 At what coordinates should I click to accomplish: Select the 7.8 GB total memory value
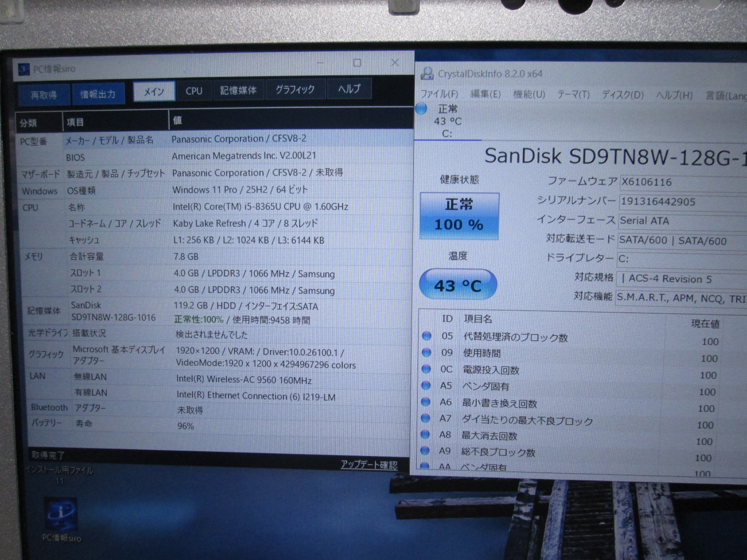(186, 257)
